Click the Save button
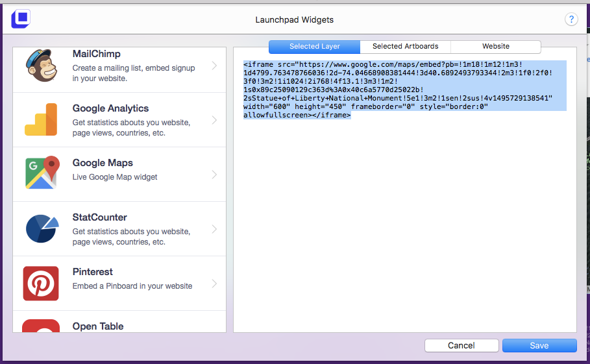Screen dimensions: 590x364 click(x=539, y=346)
